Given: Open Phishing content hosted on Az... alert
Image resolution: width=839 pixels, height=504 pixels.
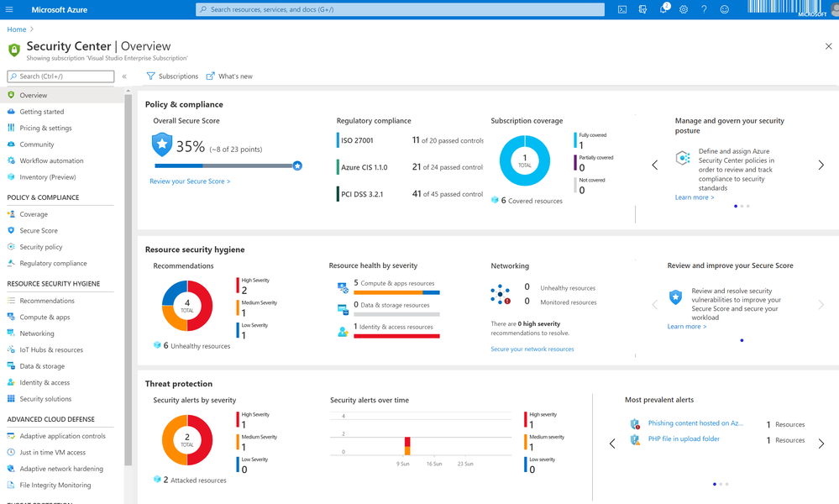Looking at the screenshot, I should coord(695,423).
